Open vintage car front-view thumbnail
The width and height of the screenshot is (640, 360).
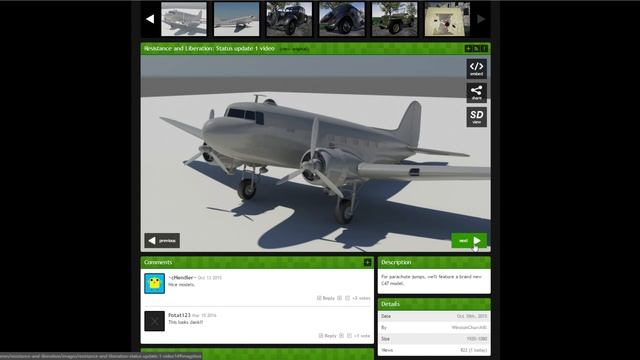point(289,19)
